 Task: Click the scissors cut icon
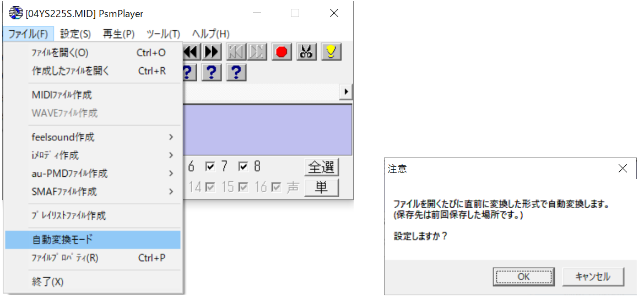pos(306,52)
